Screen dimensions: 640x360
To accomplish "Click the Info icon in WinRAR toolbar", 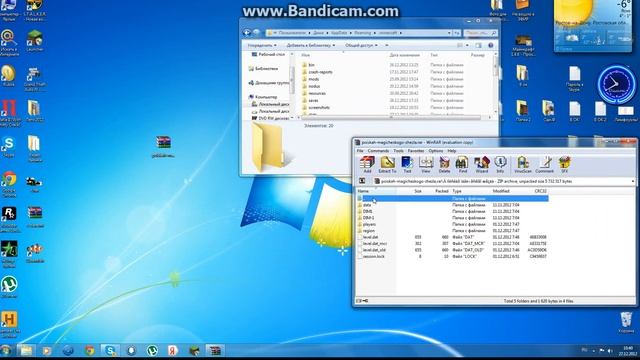I will coord(500,164).
